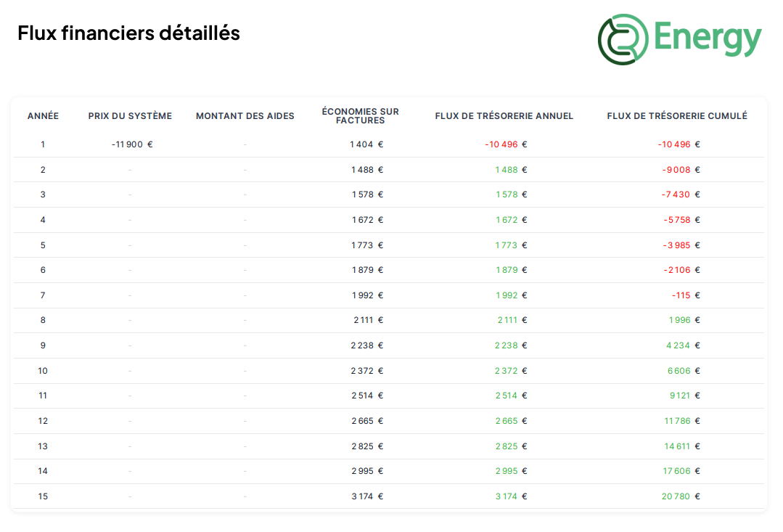Screen dimensions: 783x532
Task: Sort by PRIX DU SYSTÈME column
Action: [x=130, y=115]
